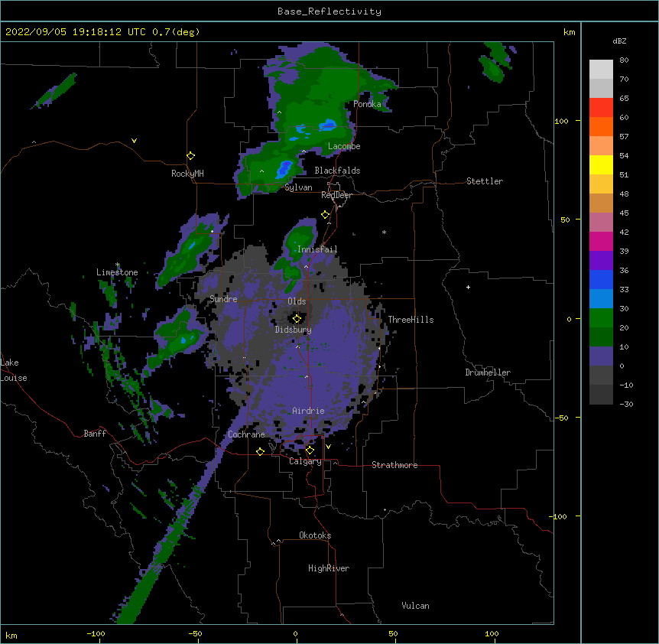Pick the purple 36-39 dBZ legend swatch
The height and width of the screenshot is (644, 659).
tap(601, 260)
